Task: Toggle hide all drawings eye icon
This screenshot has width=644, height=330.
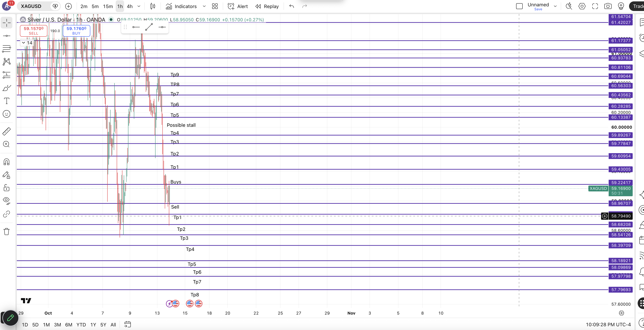Action: (7, 201)
